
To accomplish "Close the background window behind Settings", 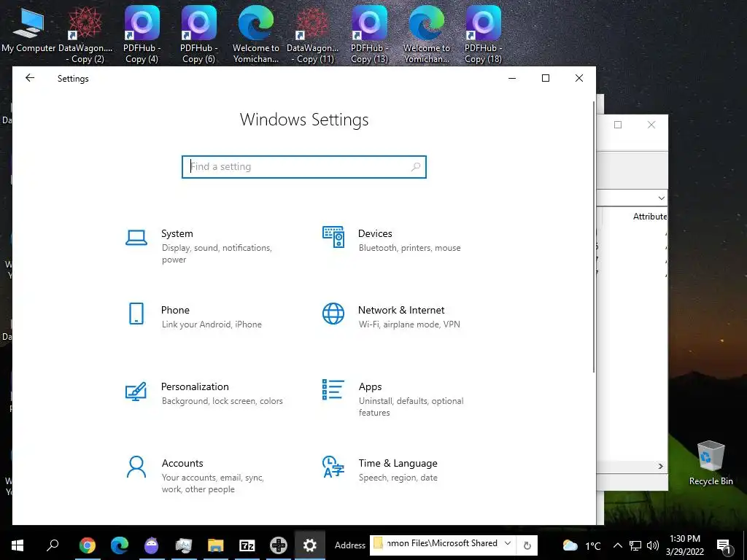I will point(651,125).
